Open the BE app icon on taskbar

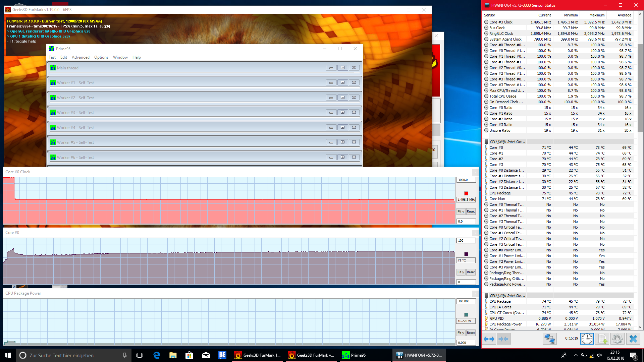tap(222, 355)
